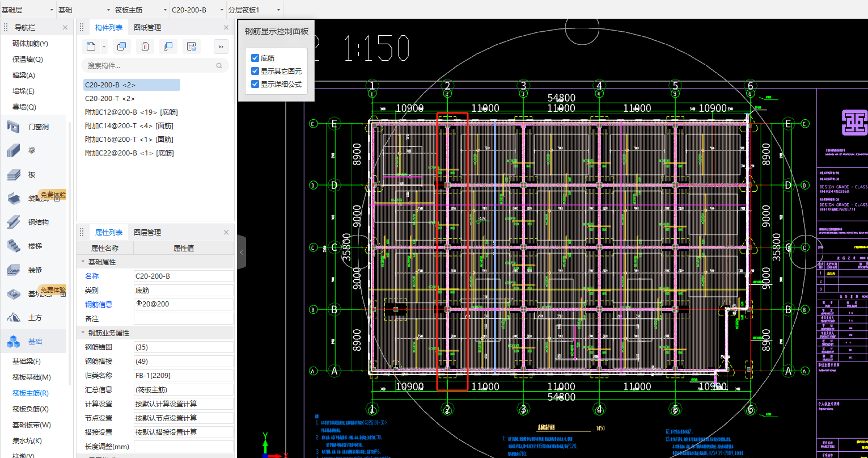Close the 构件列表 panel
Viewport: 868px width, 458px height.
click(226, 27)
